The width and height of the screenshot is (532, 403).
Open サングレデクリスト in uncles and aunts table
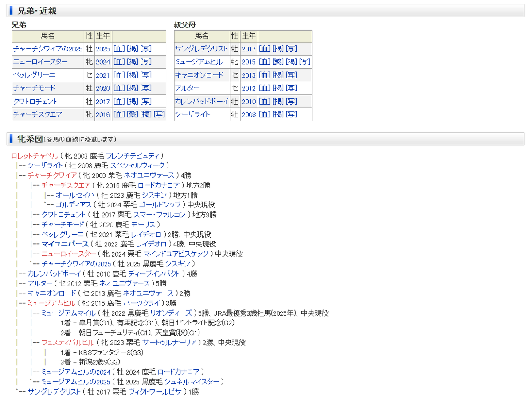[201, 49]
